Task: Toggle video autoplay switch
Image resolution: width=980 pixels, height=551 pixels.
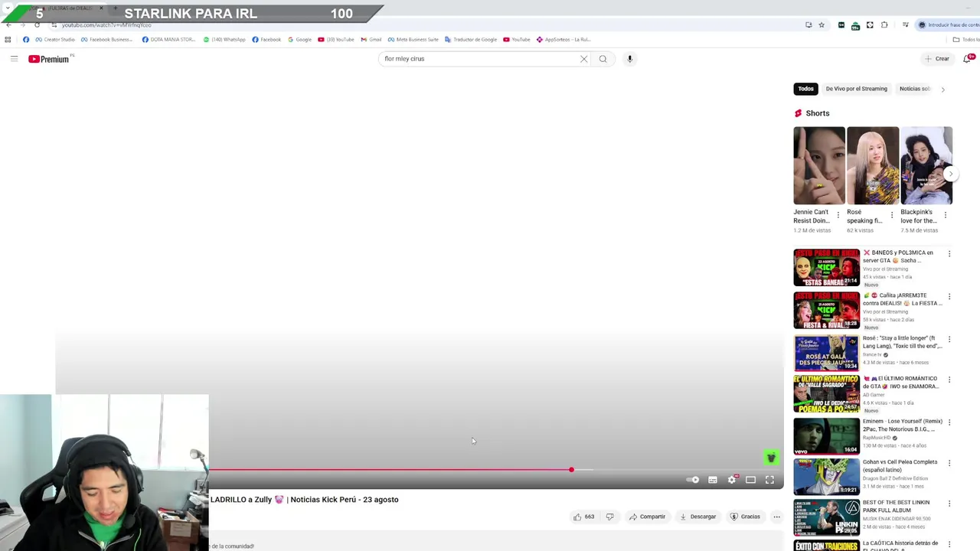Action: tap(693, 480)
